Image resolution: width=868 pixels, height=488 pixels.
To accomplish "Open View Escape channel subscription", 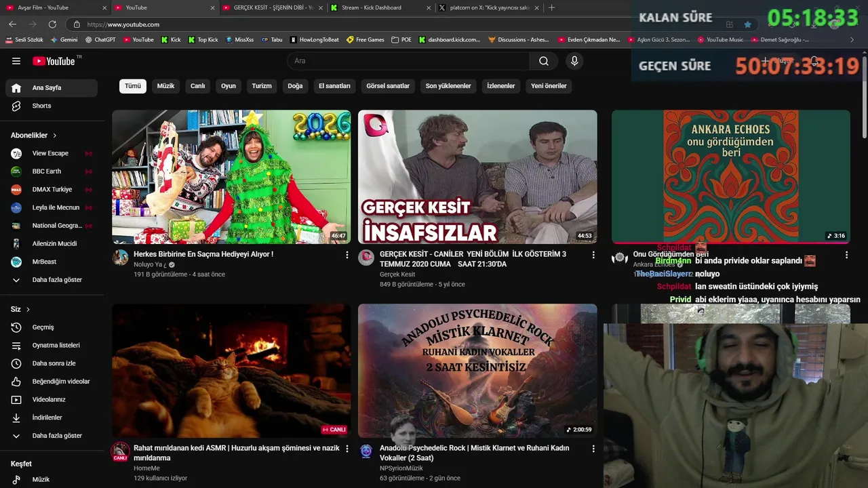I will (52, 153).
